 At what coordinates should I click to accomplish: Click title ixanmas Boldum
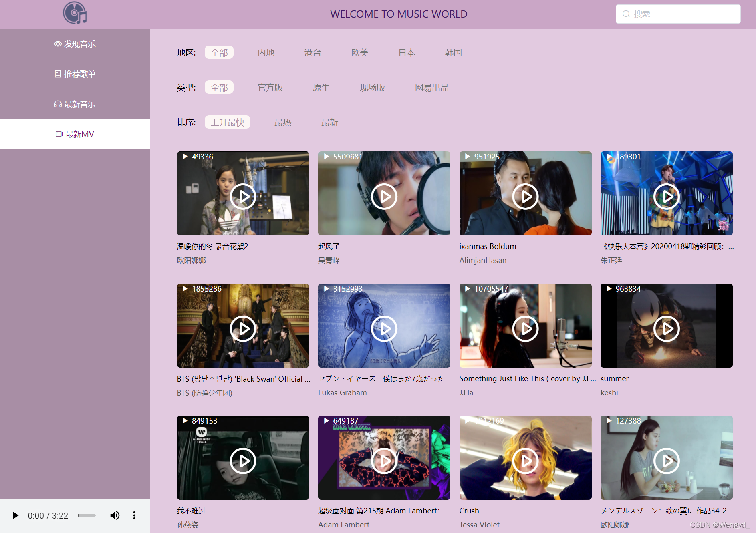[x=488, y=247]
